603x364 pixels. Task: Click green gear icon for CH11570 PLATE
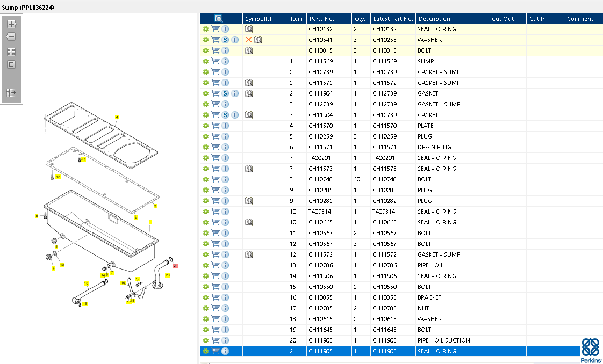(x=205, y=126)
